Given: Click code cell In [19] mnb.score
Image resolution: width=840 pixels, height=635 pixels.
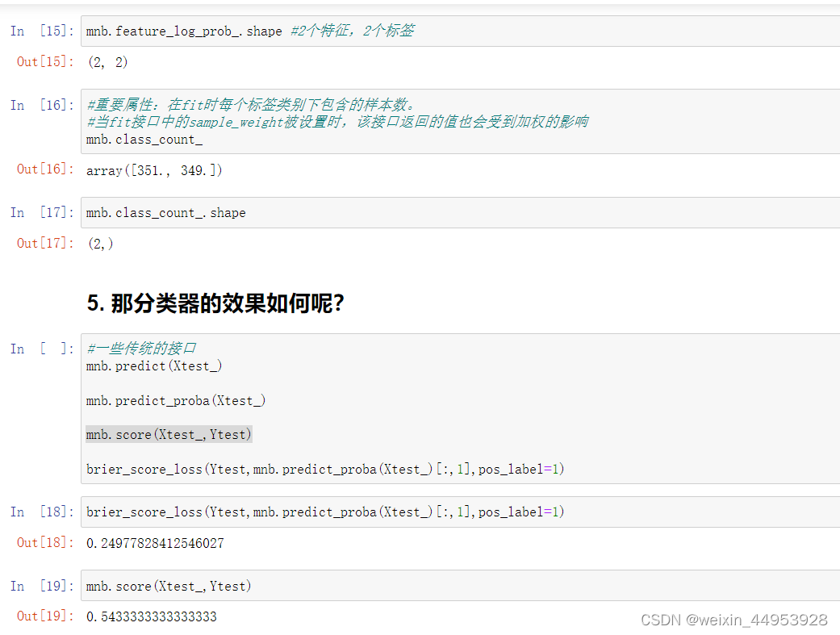Looking at the screenshot, I should click(460, 586).
